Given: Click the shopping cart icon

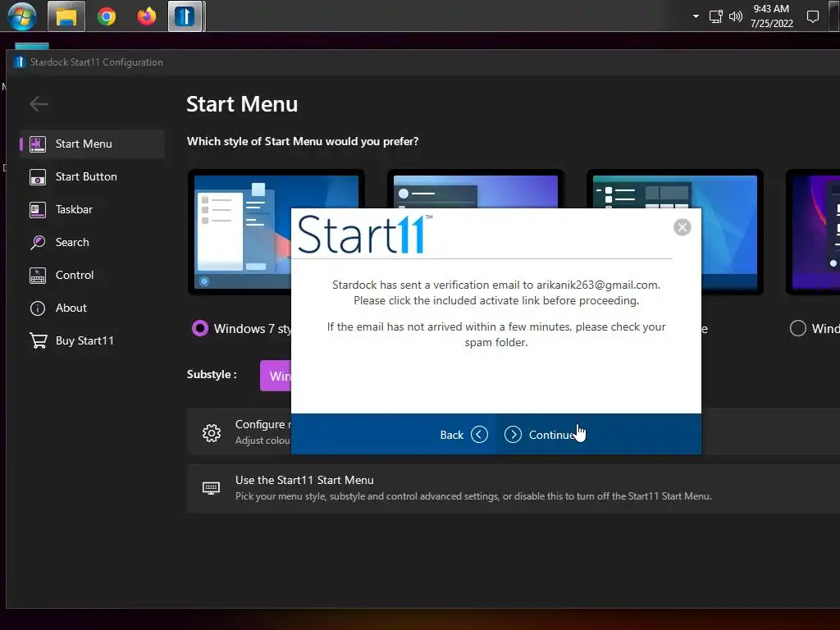Looking at the screenshot, I should [38, 340].
